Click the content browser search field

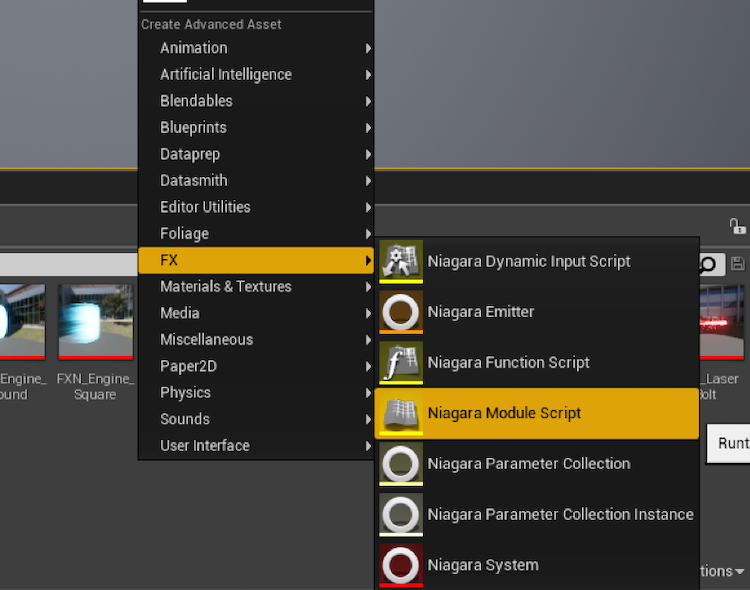pyautogui.click(x=69, y=264)
